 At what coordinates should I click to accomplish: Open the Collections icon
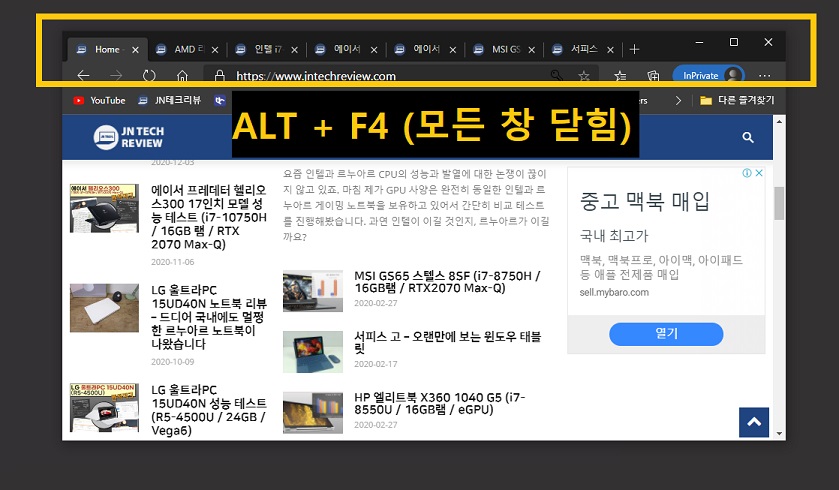653,75
